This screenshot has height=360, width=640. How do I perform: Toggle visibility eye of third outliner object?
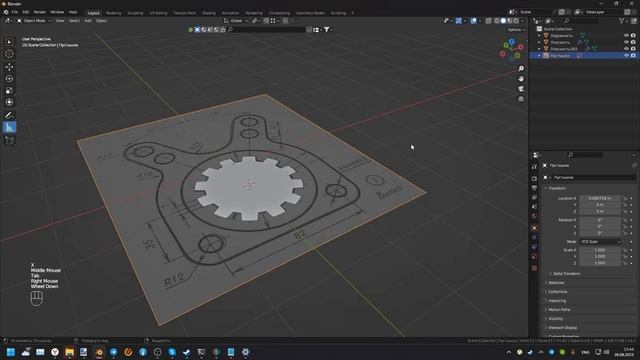626,49
